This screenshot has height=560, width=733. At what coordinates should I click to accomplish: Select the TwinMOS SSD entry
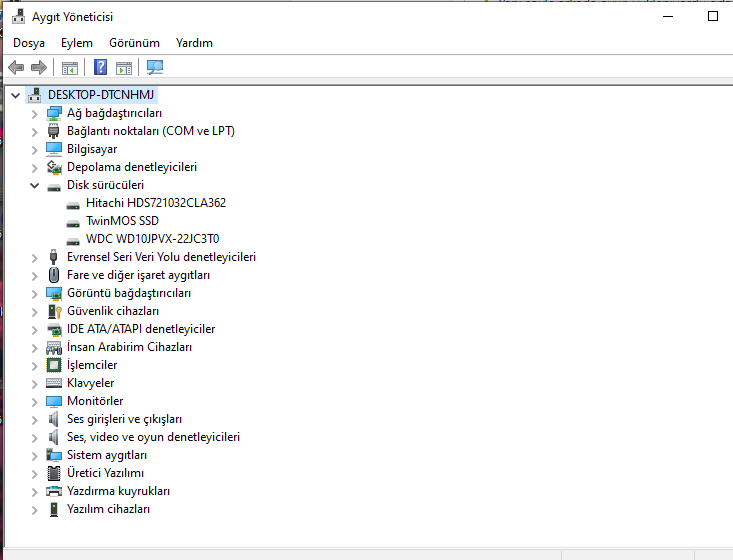coord(122,221)
